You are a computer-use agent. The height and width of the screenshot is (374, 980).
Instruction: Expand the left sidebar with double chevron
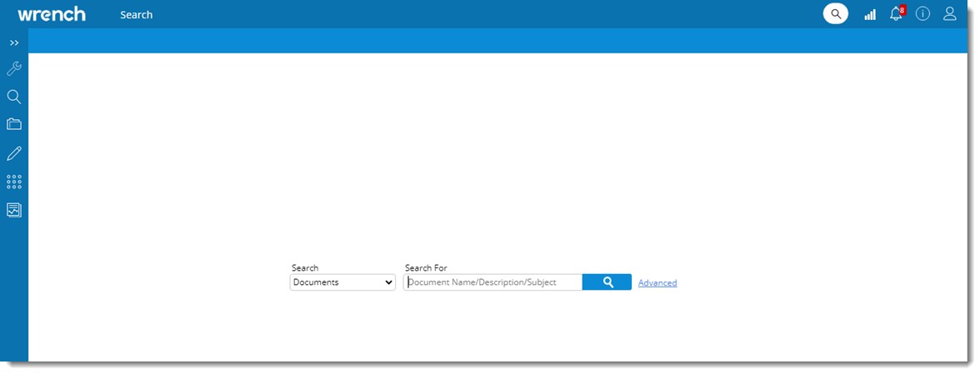(14, 42)
